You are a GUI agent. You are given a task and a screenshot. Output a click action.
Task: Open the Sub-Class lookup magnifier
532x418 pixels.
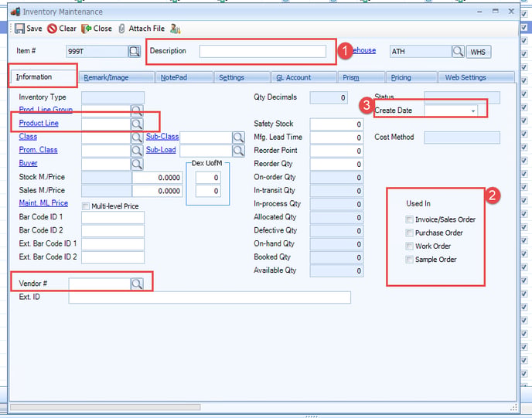click(238, 138)
